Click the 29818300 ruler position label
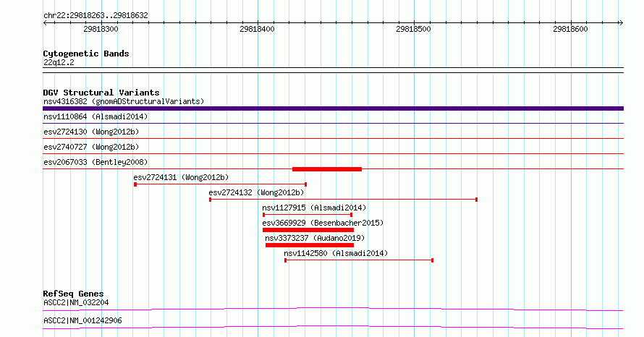The width and height of the screenshot is (644, 337). point(101,29)
